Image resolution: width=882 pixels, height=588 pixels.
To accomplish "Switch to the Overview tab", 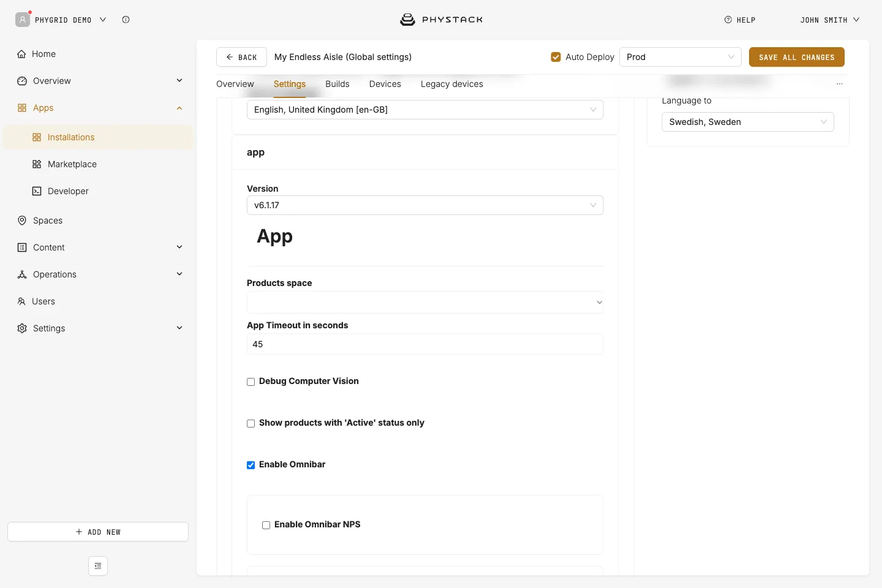I will pos(235,84).
